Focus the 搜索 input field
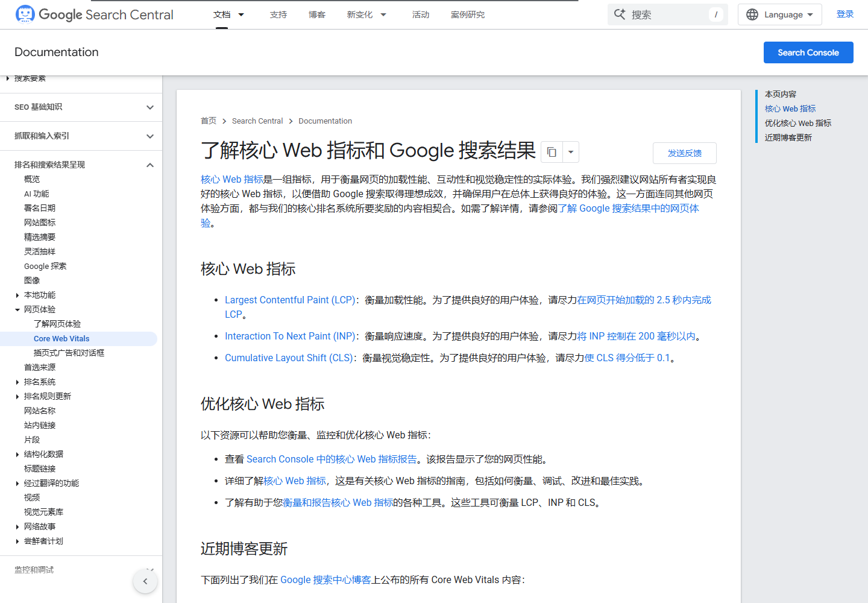The height and width of the screenshot is (603, 868). 668,14
